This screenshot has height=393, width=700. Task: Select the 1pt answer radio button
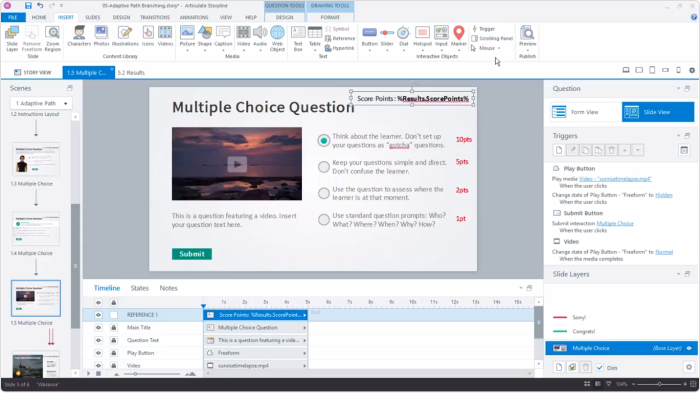pyautogui.click(x=324, y=220)
